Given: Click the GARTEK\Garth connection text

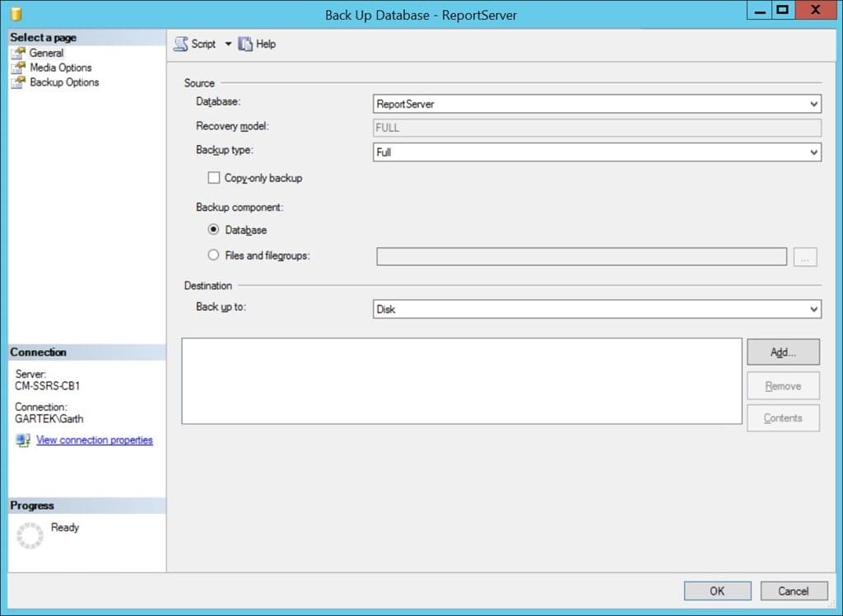Looking at the screenshot, I should [49, 418].
